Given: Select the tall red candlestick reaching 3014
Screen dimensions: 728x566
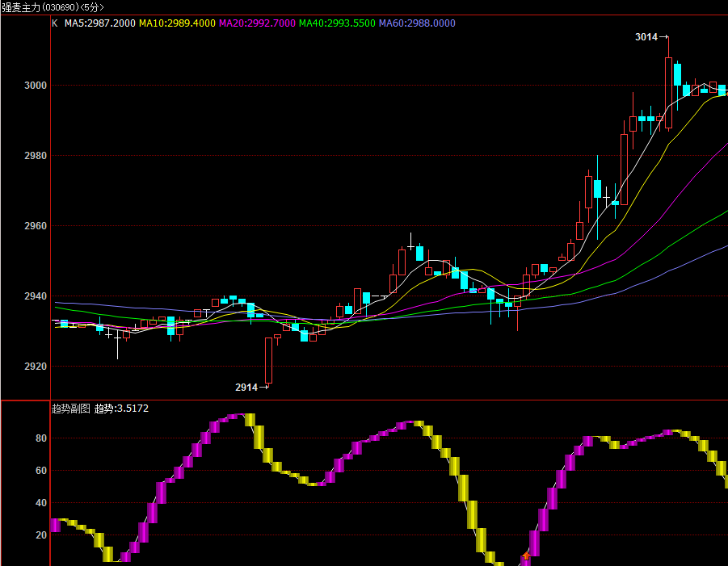Looking at the screenshot, I should pos(668,85).
